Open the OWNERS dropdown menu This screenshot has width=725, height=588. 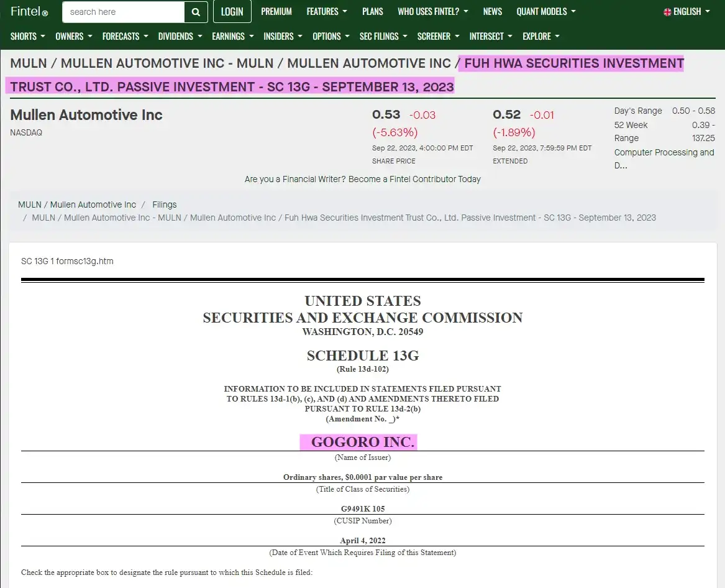click(74, 36)
